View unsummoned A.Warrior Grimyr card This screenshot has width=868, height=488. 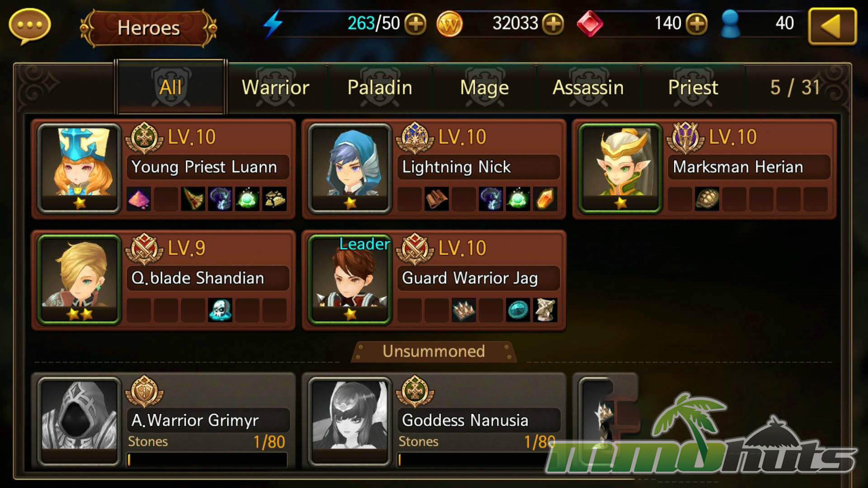click(163, 421)
